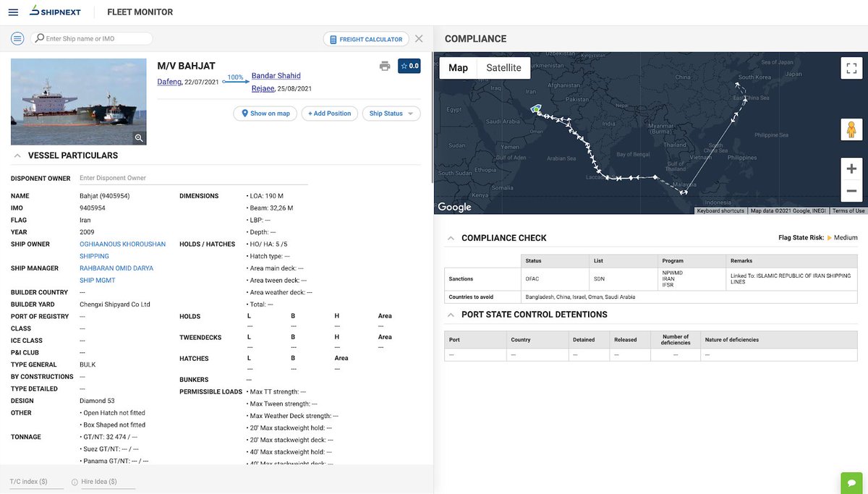Switch to Satellite view tab
This screenshot has width=868, height=494.
pyautogui.click(x=503, y=68)
